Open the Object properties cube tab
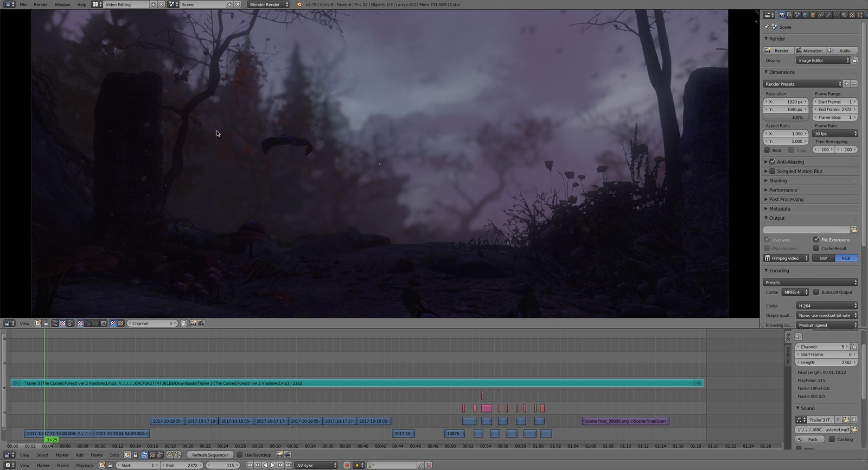Viewport: 868px width, 470px height. [x=813, y=15]
